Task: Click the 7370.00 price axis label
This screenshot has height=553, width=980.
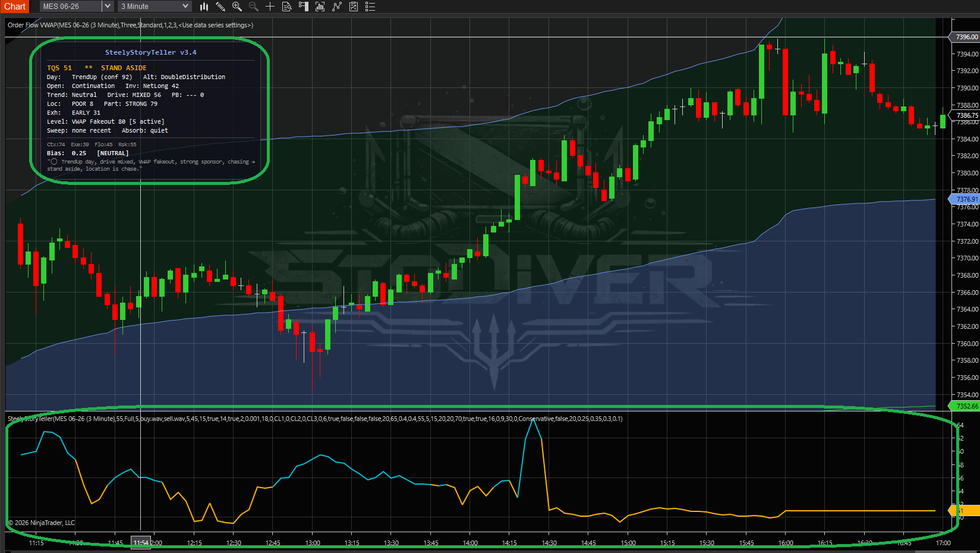Action: (x=968, y=258)
